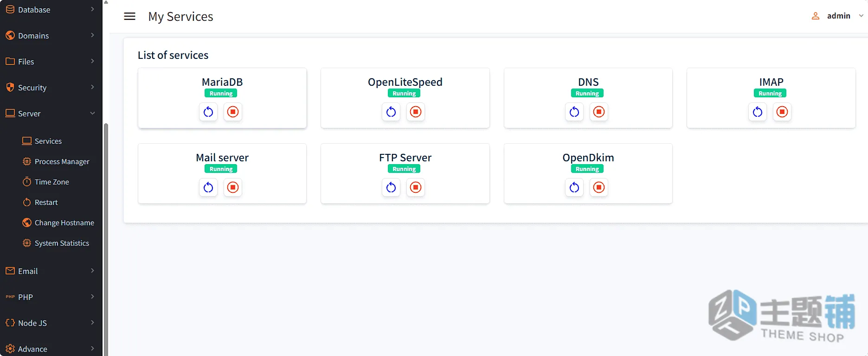Restart the IMAP service
The image size is (868, 356).
(758, 112)
